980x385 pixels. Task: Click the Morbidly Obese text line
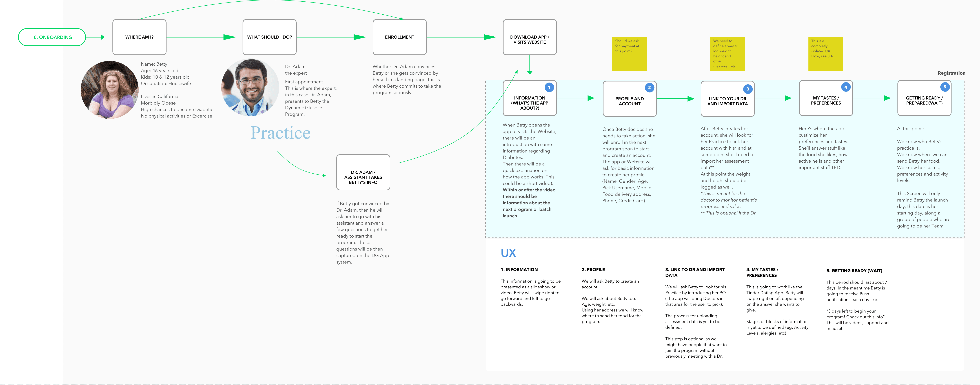[158, 103]
